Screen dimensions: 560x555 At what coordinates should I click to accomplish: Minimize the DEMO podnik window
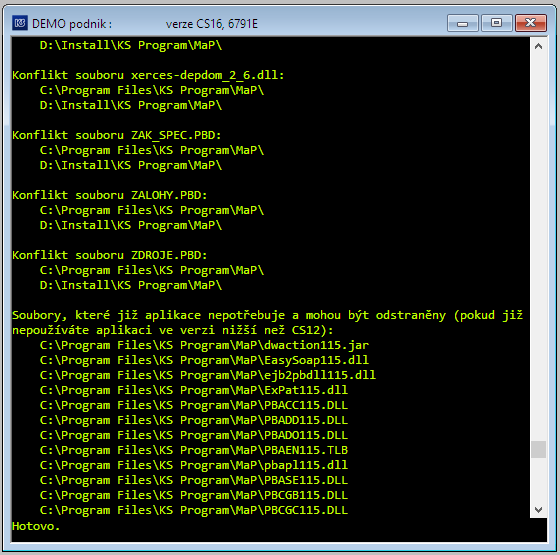(x=462, y=23)
